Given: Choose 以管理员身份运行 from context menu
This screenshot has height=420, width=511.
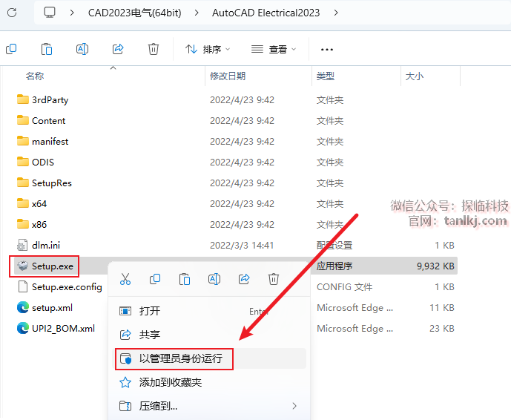Looking at the screenshot, I should (209, 358).
